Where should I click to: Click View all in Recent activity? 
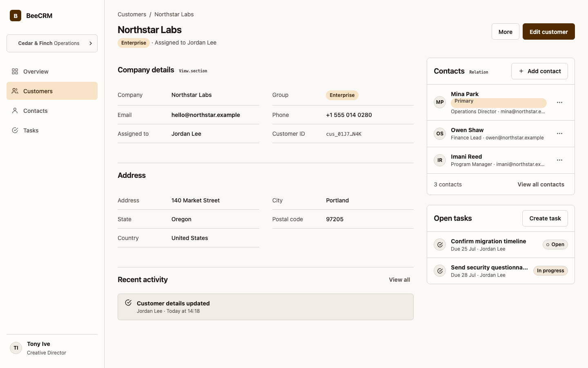coord(399,280)
